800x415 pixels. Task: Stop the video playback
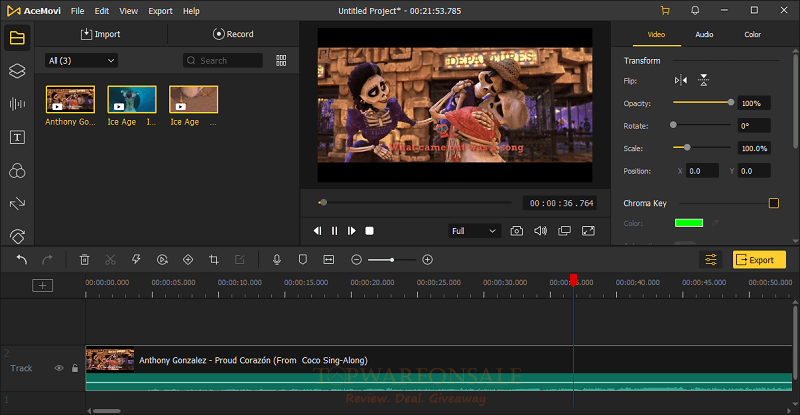coord(369,231)
